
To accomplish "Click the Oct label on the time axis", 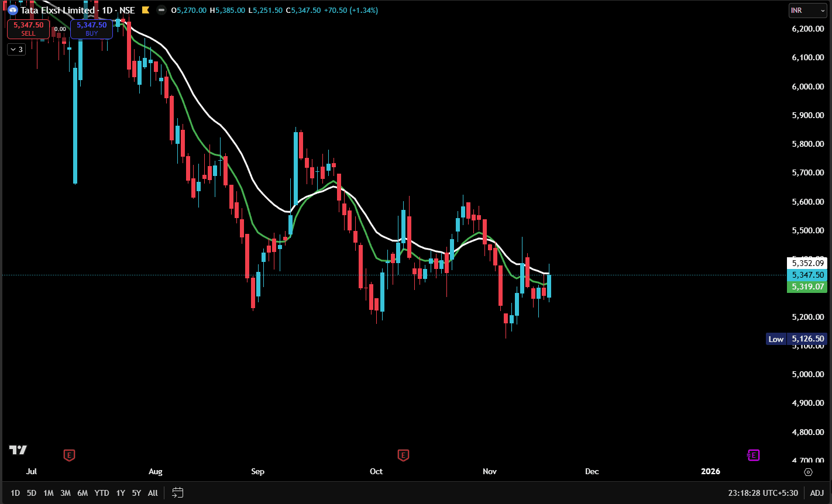I will (x=376, y=471).
